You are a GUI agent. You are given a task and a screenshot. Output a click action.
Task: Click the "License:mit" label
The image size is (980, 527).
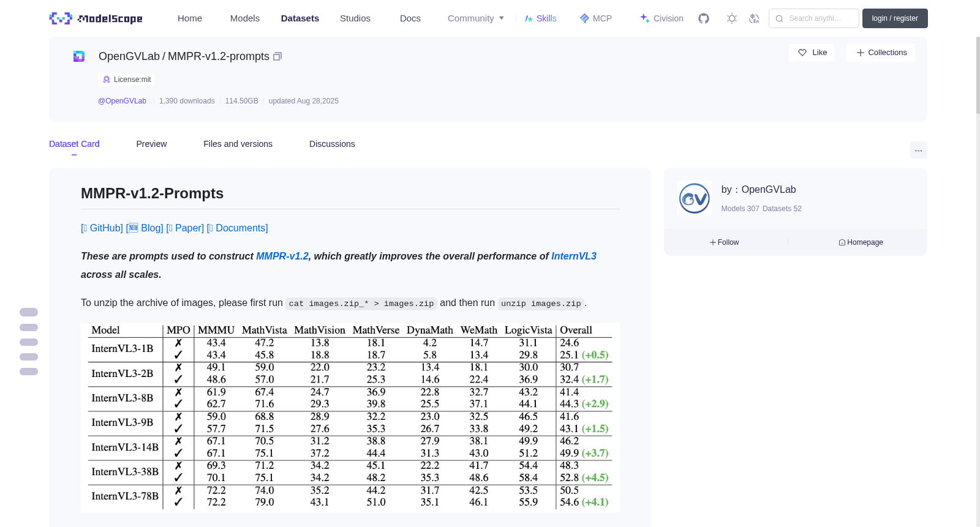coord(132,80)
